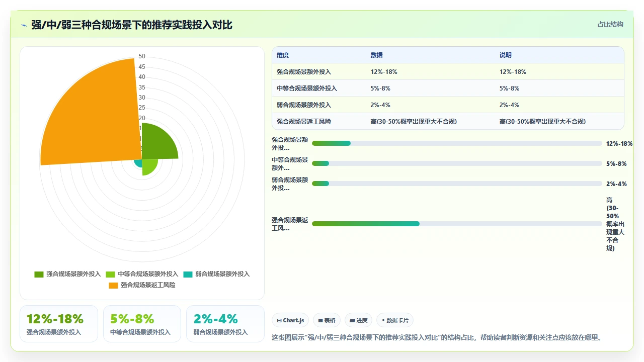Click the chart title 强/中/弱三种合规场景下的推荐实践投入对比
Image resolution: width=644 pixels, height=362 pixels.
132,25
